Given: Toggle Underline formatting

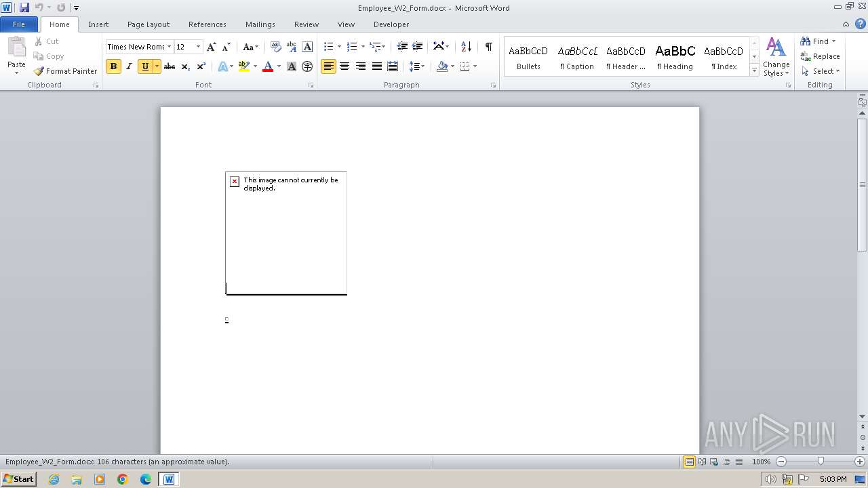Looking at the screenshot, I should (x=144, y=66).
